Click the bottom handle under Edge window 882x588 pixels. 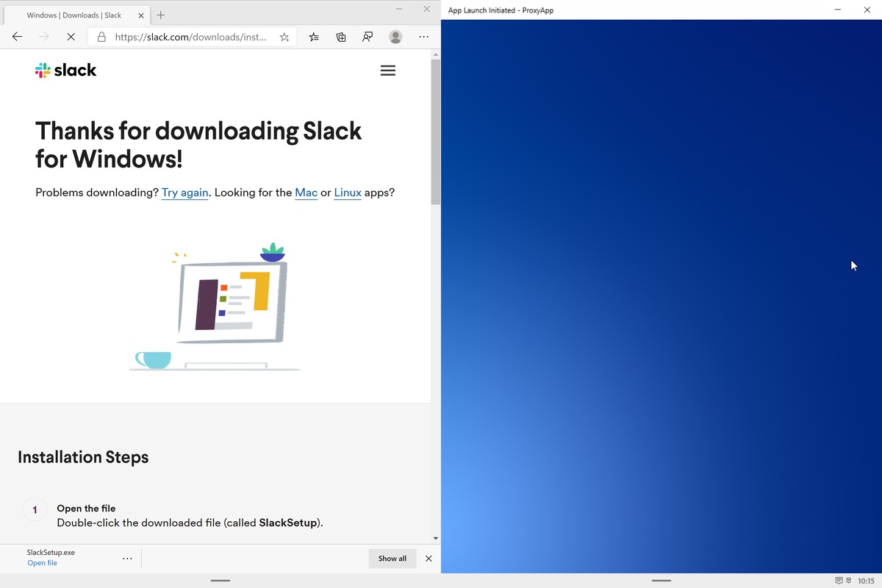click(220, 581)
